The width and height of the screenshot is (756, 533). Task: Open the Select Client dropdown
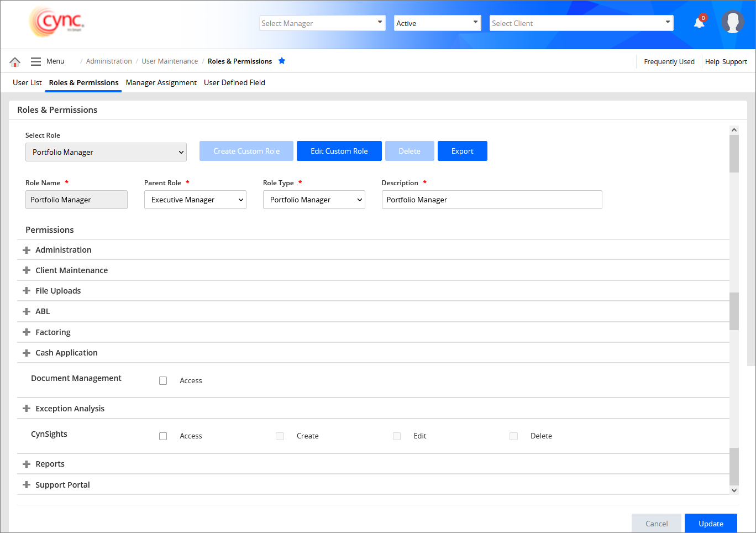(x=581, y=23)
